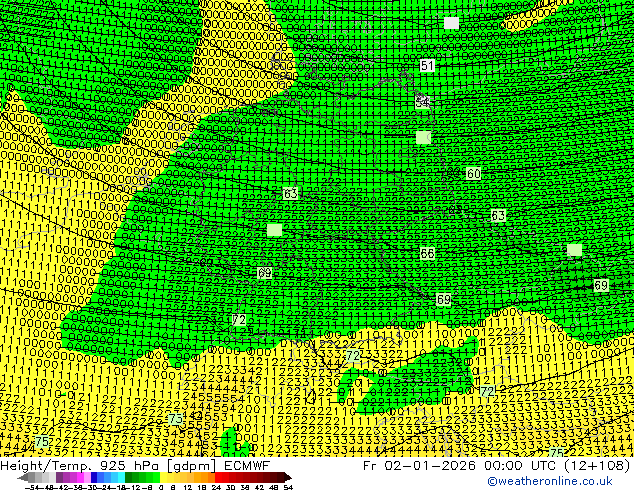This screenshot has height=490, width=634.
Task: Click the "60" contour height label
Action: [x=473, y=173]
